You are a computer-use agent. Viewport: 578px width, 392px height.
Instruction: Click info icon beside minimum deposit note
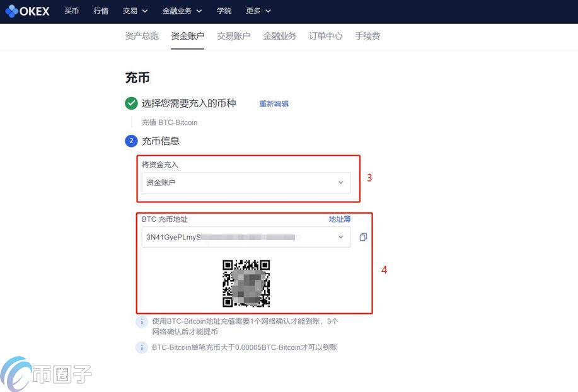tap(142, 347)
